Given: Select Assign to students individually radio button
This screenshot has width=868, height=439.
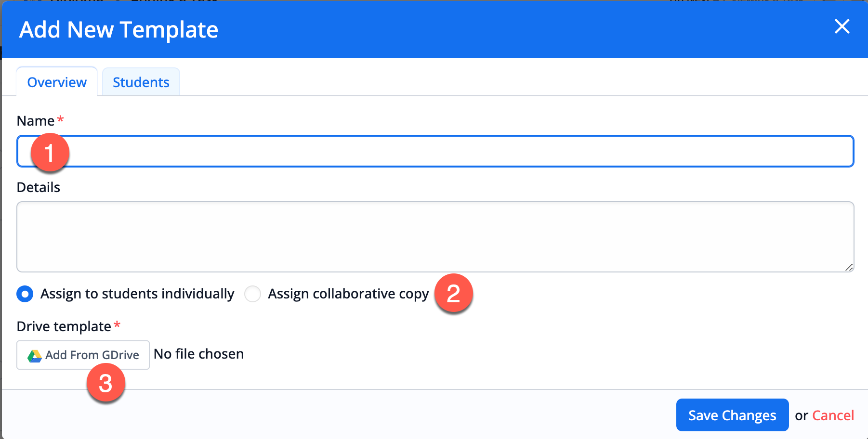Looking at the screenshot, I should tap(25, 294).
